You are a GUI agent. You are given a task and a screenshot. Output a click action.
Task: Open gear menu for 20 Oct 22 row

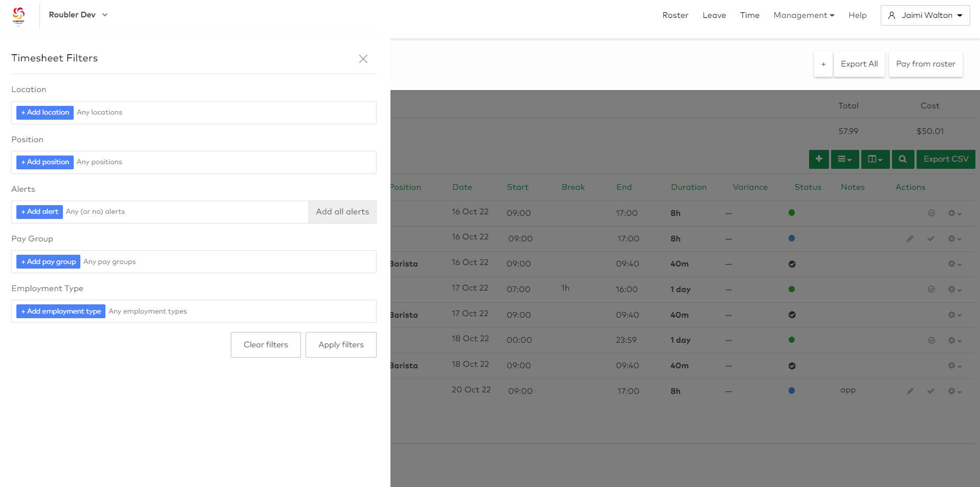954,391
